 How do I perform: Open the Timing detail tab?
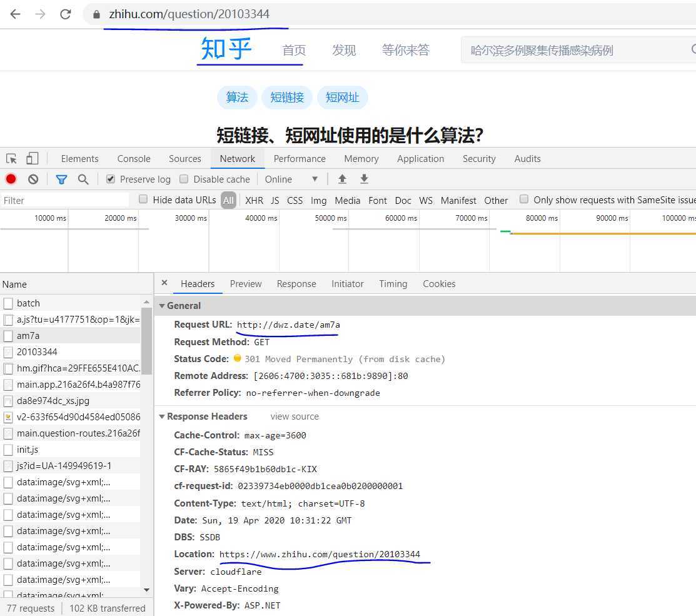coord(393,283)
